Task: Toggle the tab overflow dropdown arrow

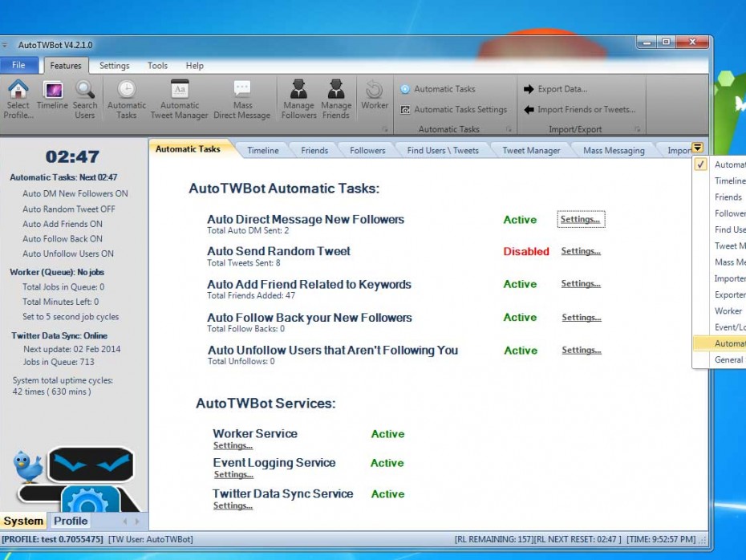Action: [698, 148]
